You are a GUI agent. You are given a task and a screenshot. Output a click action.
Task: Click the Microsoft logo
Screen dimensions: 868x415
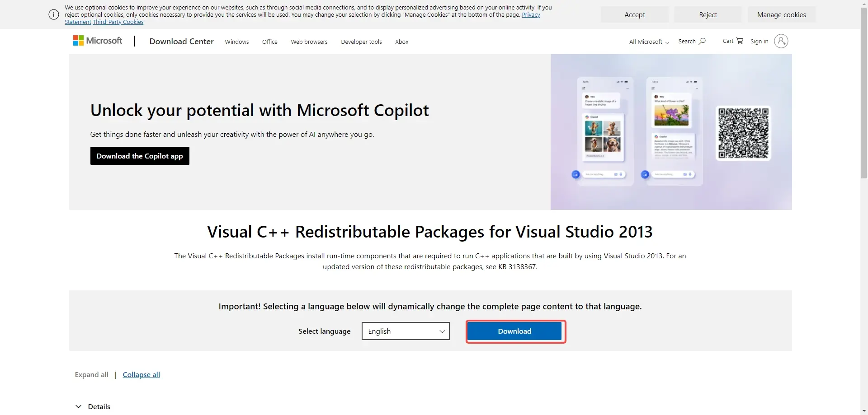pyautogui.click(x=98, y=41)
